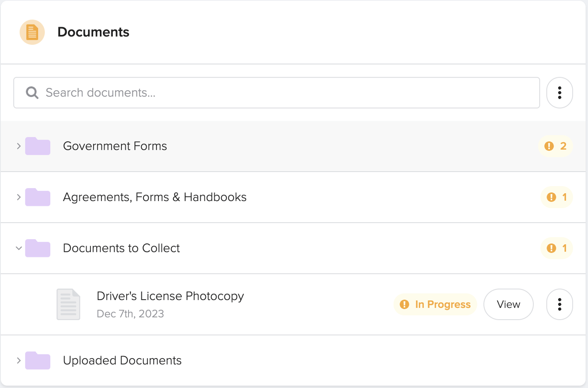
Task: Collapse the Documents to Collect folder
Action: 18,248
